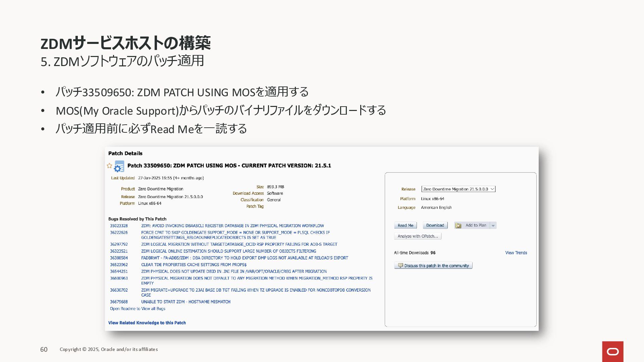Viewport: 644px width, 362px height.
Task: Click Language value American English
Action: (436, 207)
